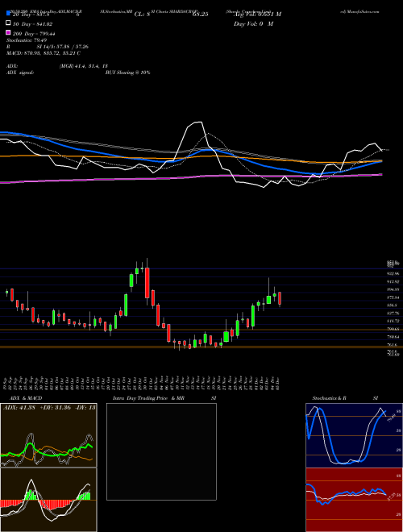Image resolution: width=403 pixels, height=532 pixels.
Task: Select the '200 Day = 799.44' legend text
Action: click(34, 34)
